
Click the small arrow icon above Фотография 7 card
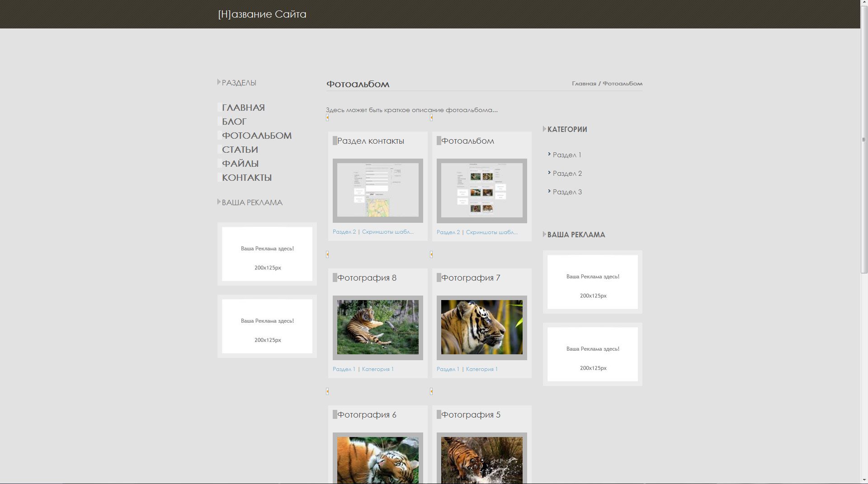coord(431,254)
